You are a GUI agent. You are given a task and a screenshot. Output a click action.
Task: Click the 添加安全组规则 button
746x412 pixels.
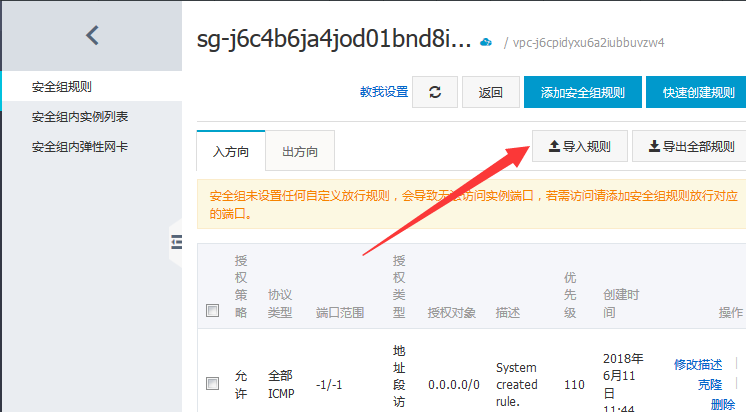(582, 92)
